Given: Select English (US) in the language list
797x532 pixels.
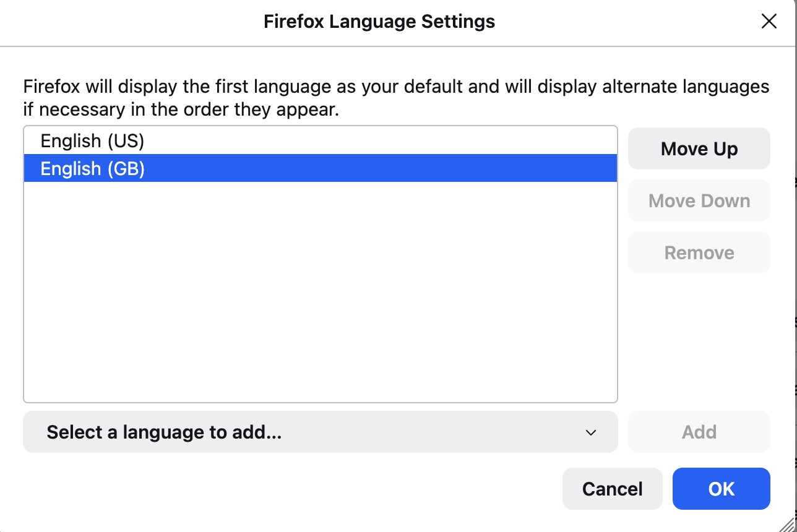Looking at the screenshot, I should tap(92, 141).
